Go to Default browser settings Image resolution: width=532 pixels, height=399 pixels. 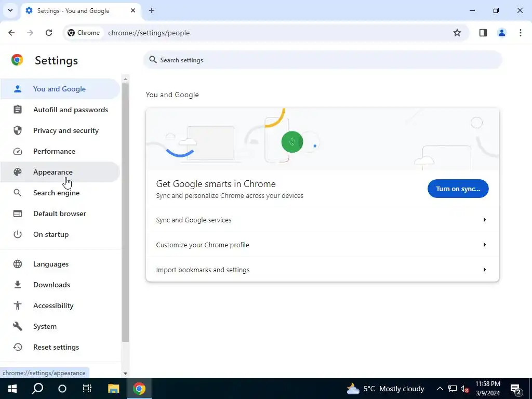click(x=60, y=214)
